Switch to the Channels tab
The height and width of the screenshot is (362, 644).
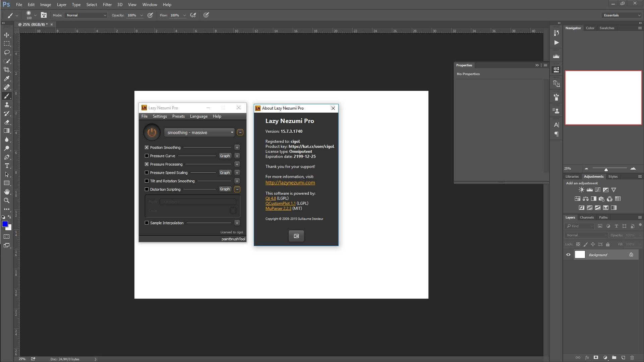pyautogui.click(x=587, y=217)
